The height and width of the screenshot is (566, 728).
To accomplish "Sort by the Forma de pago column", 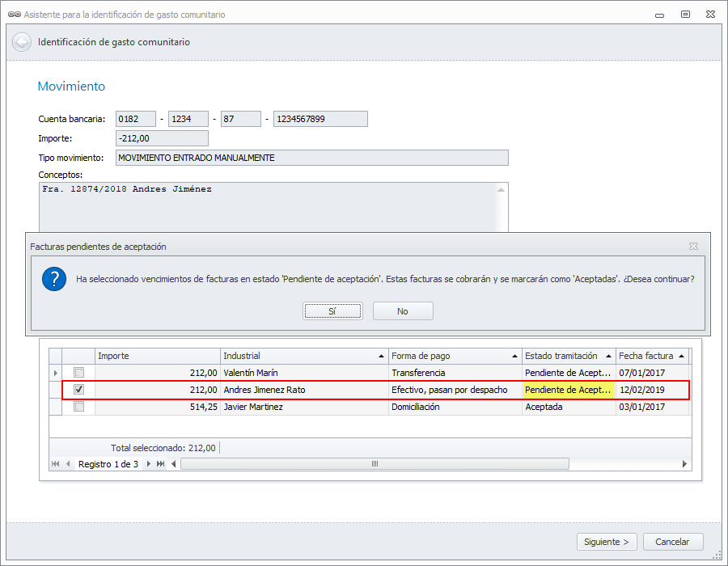I will click(x=455, y=356).
